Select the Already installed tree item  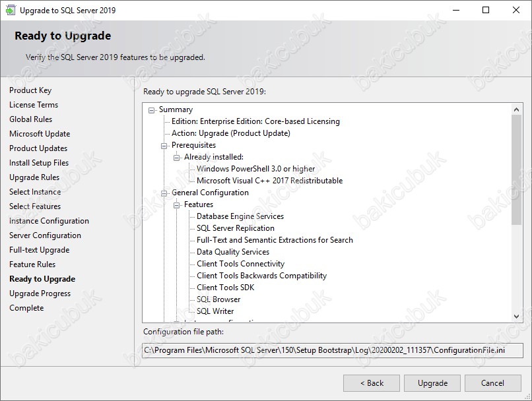coord(214,157)
